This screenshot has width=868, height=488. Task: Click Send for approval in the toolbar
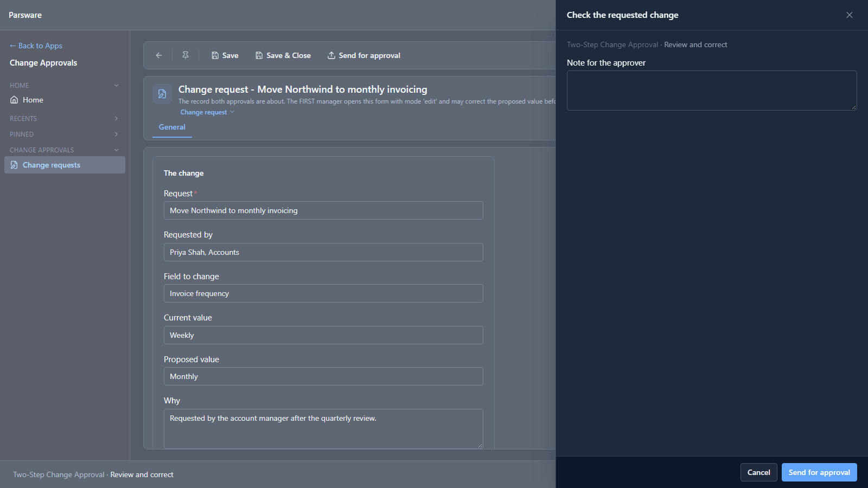point(364,55)
